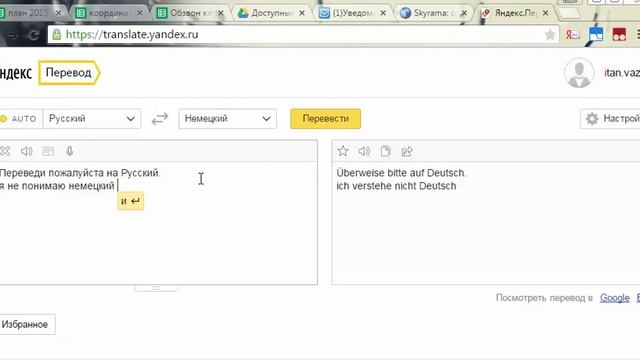Switch to the 'Доступны' Drive tab
The image size is (640, 360).
pos(271,13)
